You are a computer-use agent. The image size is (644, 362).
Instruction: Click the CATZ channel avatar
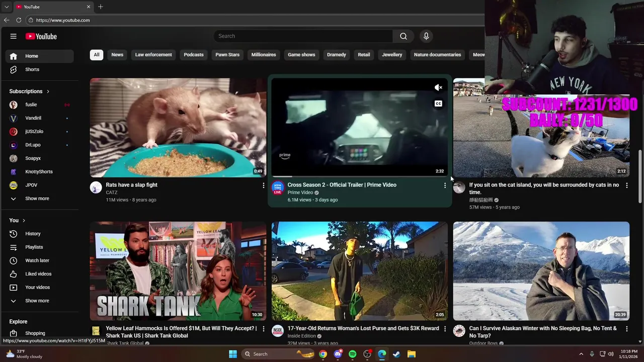tap(96, 188)
